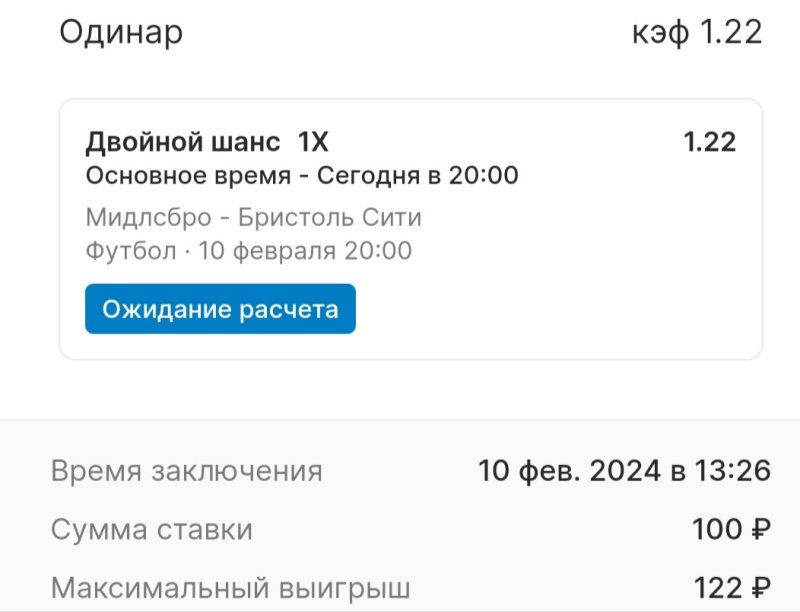Open the Мидлсбро - Бристоль Сити match link

[254, 217]
